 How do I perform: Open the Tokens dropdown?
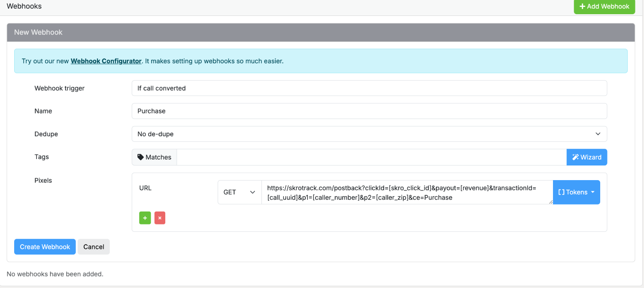(577, 192)
